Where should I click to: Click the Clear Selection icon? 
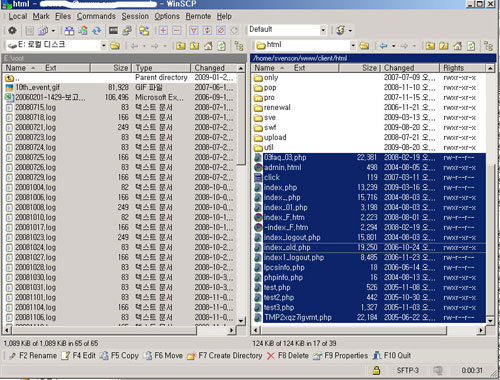click(x=221, y=31)
